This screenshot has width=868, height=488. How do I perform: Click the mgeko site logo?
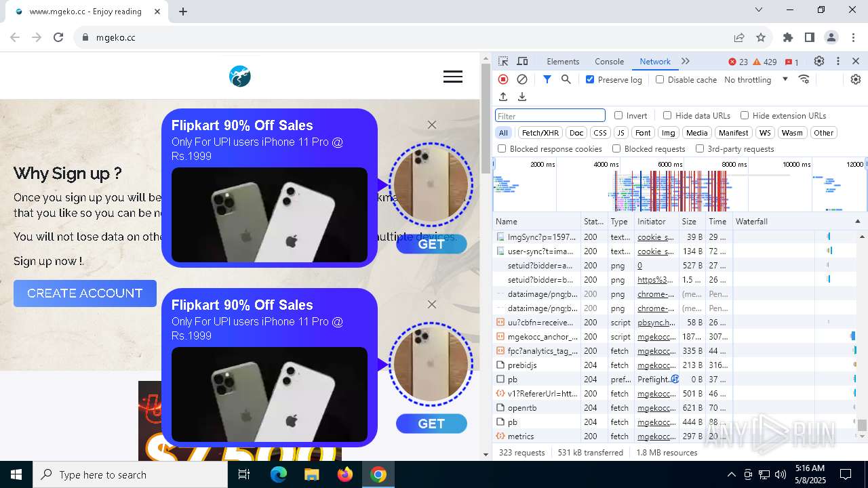pos(240,77)
